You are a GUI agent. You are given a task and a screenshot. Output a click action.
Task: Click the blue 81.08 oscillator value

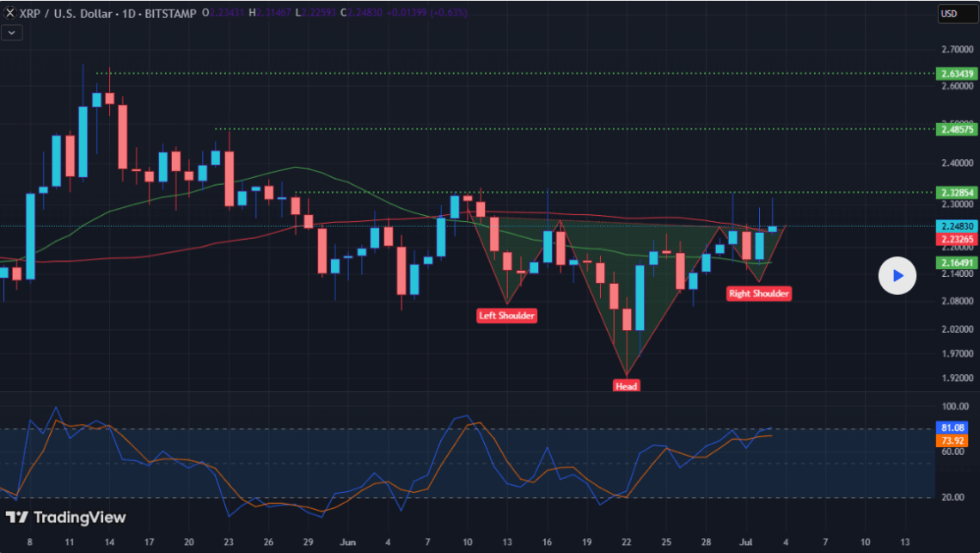tap(952, 428)
